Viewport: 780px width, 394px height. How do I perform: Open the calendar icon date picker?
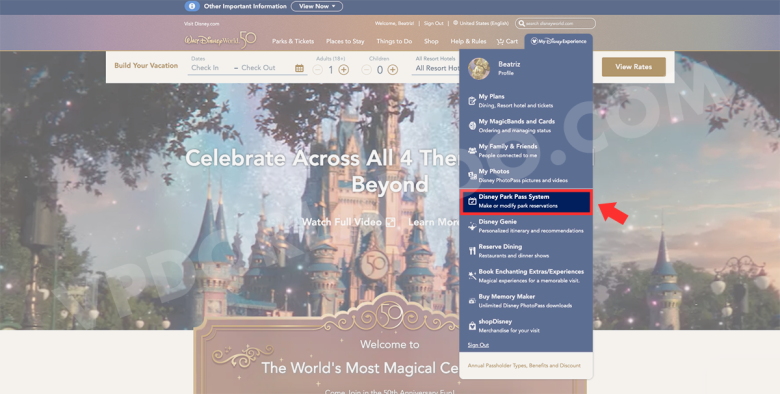299,68
